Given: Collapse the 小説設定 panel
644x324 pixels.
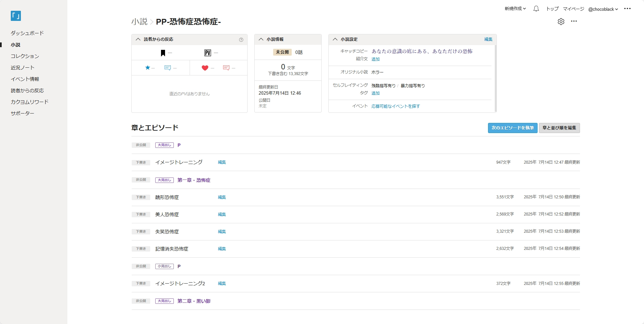Looking at the screenshot, I should coord(335,39).
